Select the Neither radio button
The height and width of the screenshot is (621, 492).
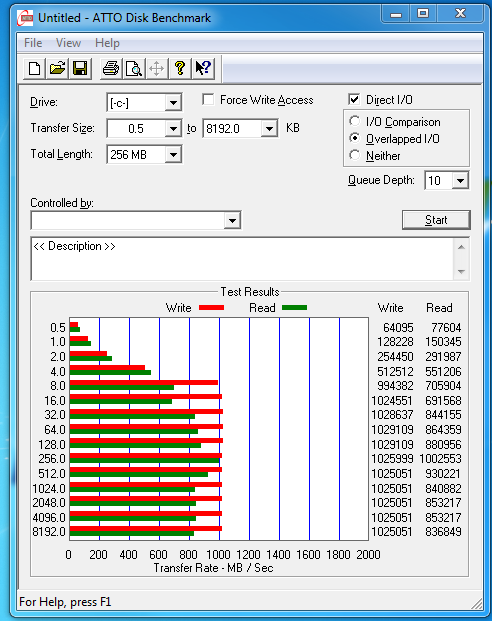point(355,155)
